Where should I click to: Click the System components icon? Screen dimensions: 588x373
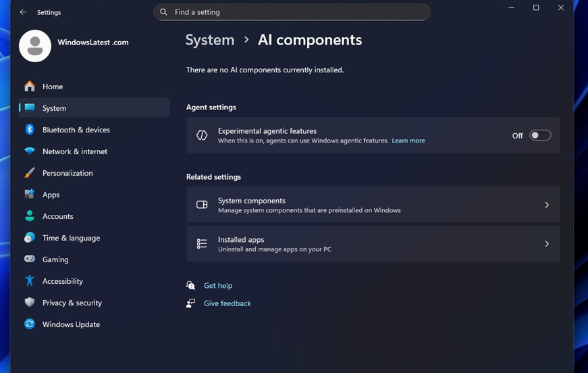pyautogui.click(x=202, y=205)
